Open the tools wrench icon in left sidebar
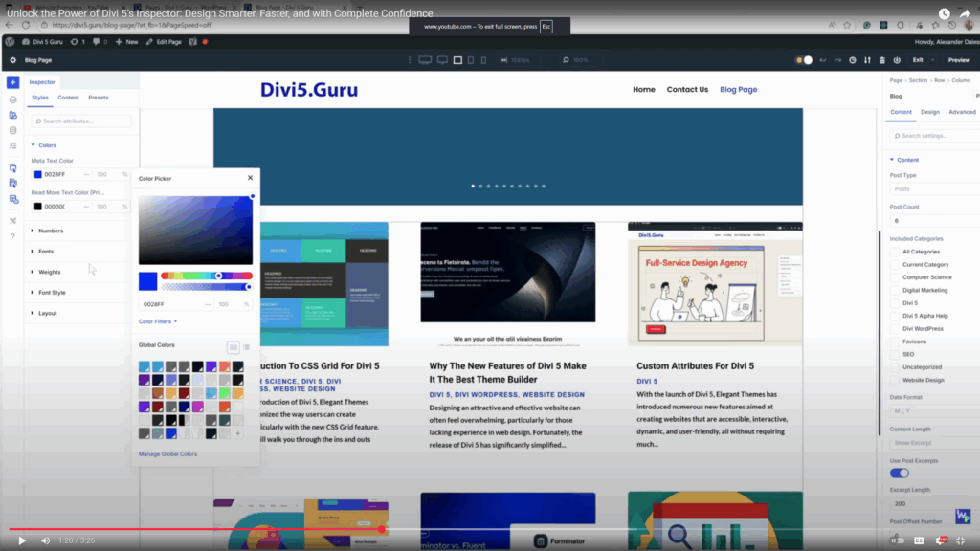980x551 pixels. tap(12, 221)
